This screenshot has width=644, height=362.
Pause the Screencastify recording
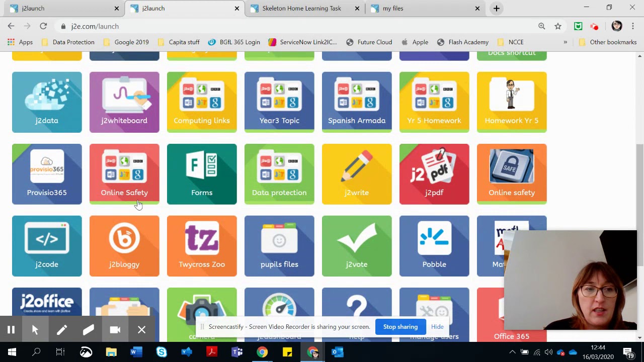(x=11, y=330)
